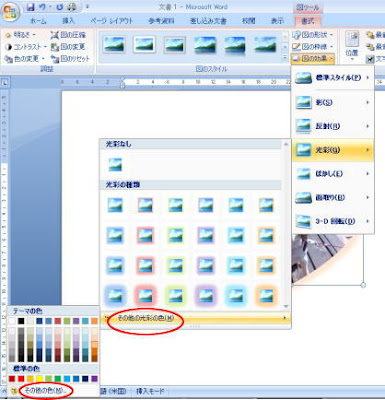Screen dimensions: 385x400
Task: Toggle the 図の効果 picture effects dropdown
Action: click(312, 59)
